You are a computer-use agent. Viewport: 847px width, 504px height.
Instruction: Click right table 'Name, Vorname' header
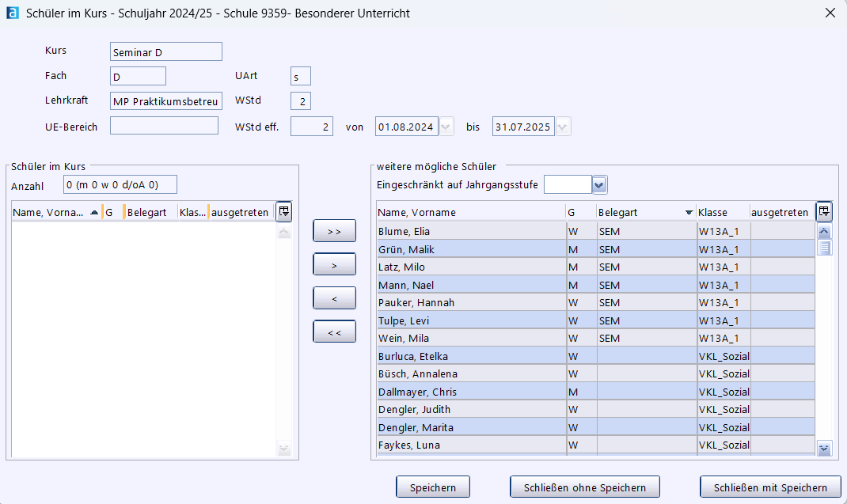pyautogui.click(x=471, y=212)
